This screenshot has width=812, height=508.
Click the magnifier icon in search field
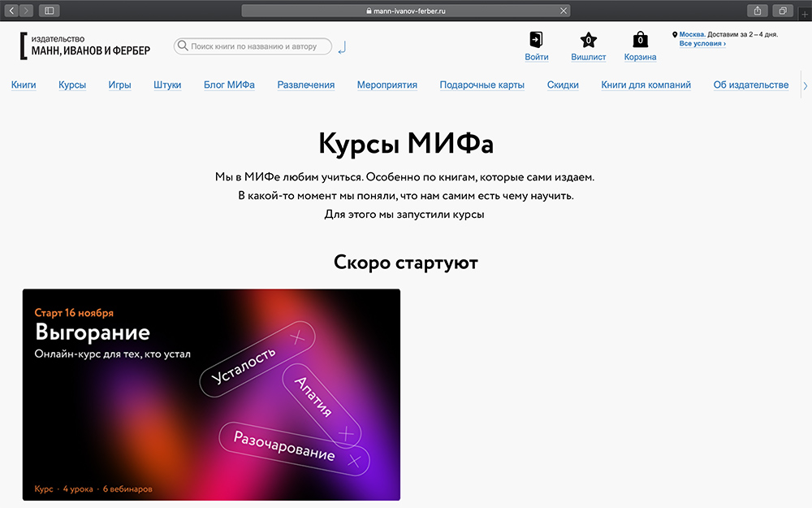click(183, 46)
